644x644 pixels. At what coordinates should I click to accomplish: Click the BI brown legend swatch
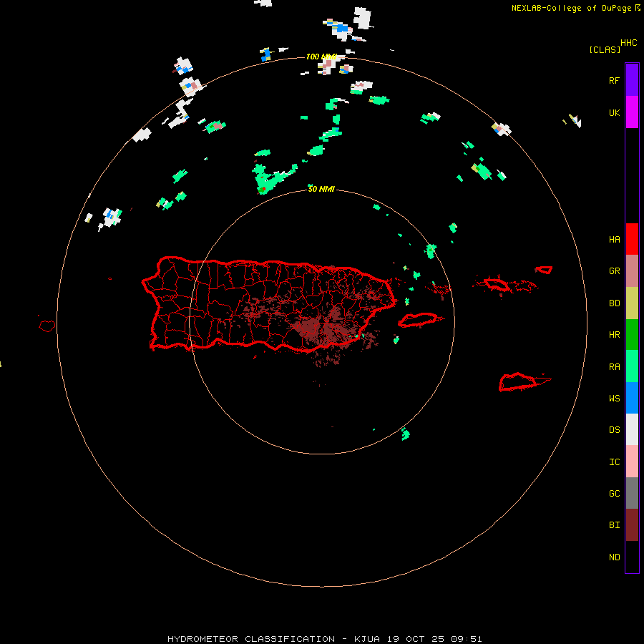click(632, 525)
